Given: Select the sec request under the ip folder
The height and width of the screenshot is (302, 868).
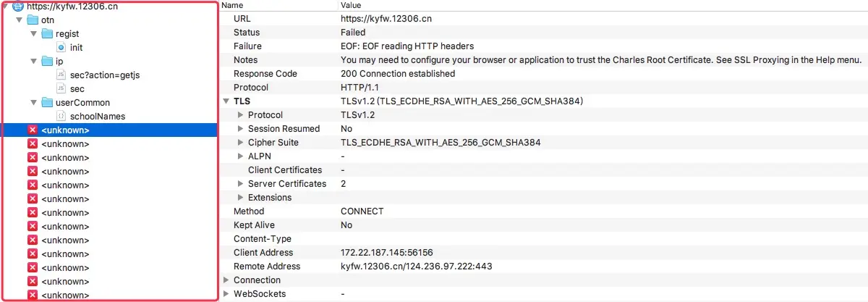Looking at the screenshot, I should [x=77, y=89].
